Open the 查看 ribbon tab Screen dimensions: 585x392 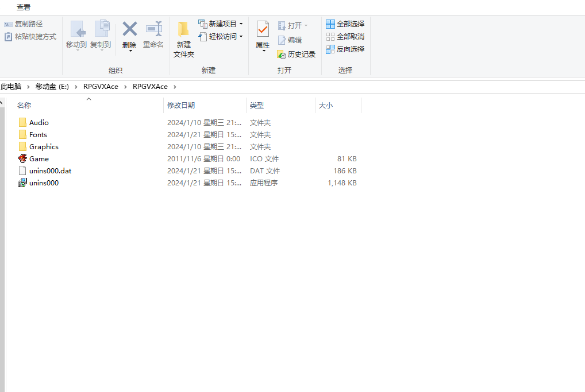(x=24, y=7)
